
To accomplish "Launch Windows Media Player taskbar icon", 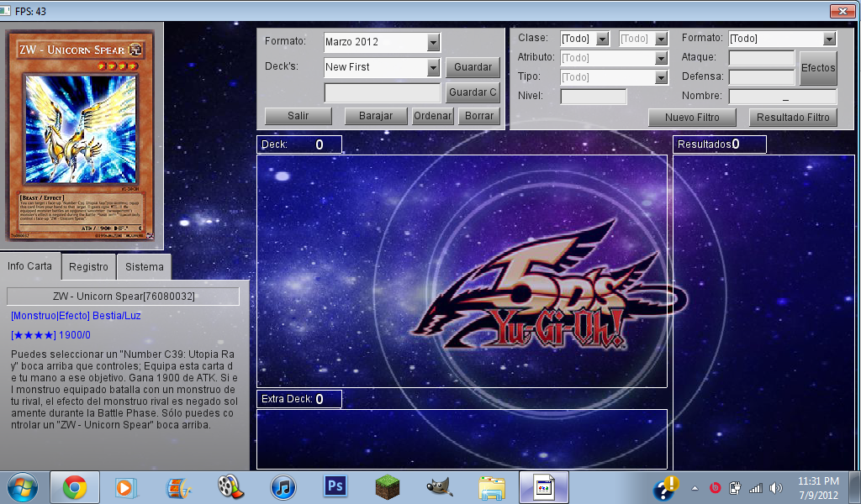I will click(125, 487).
